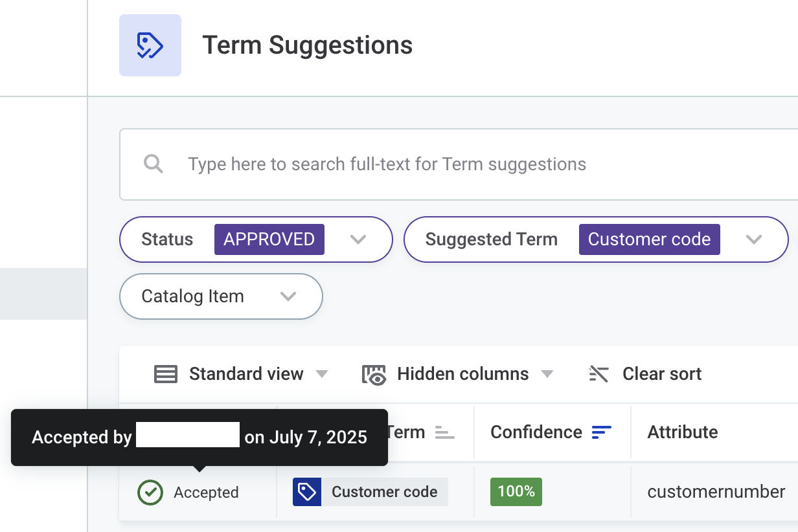Select the customernumber attribute cell

tap(715, 492)
